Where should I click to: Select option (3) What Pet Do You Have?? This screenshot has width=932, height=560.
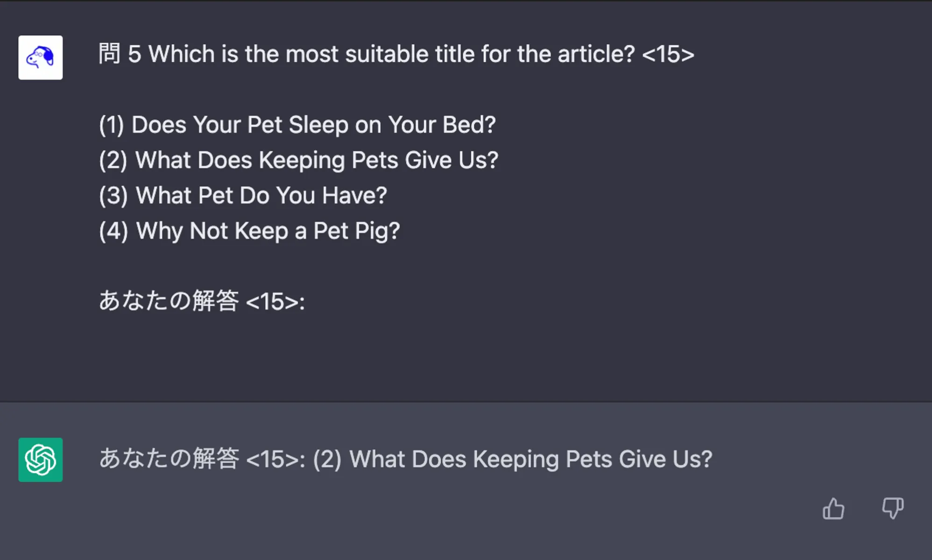(243, 195)
